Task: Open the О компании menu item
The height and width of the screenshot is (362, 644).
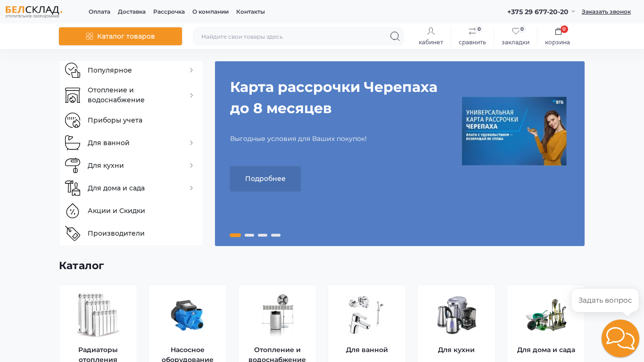Action: tap(210, 12)
